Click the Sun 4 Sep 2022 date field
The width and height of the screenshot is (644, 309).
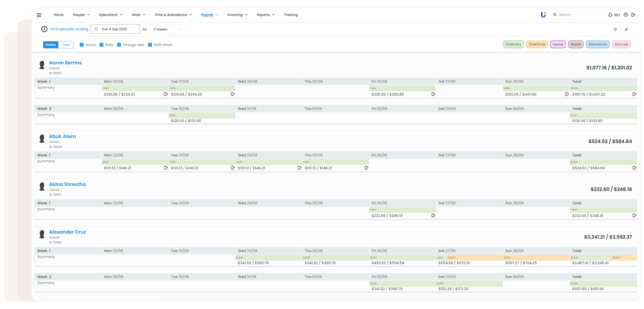pyautogui.click(x=115, y=29)
